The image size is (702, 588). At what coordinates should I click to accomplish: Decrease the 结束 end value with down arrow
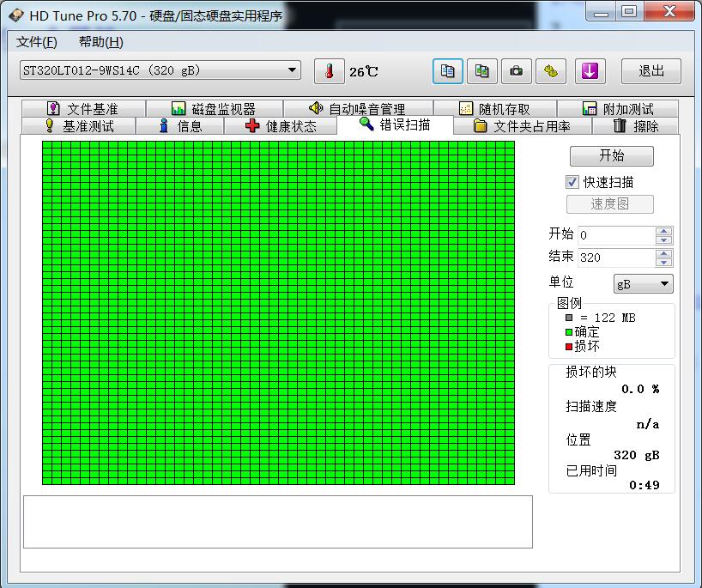click(x=663, y=263)
